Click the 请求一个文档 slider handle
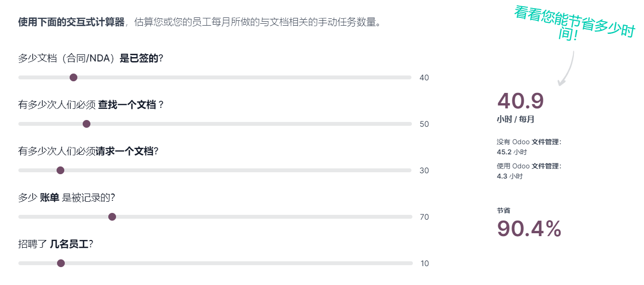The image size is (644, 285). click(x=60, y=170)
